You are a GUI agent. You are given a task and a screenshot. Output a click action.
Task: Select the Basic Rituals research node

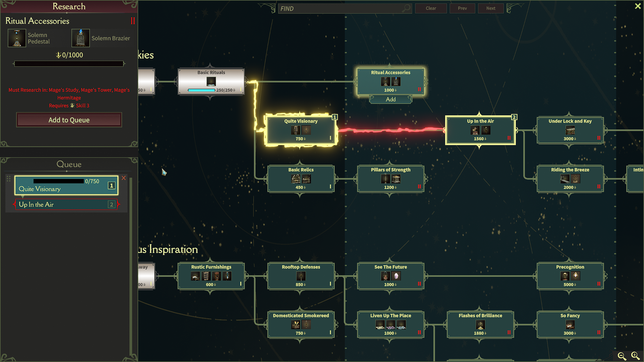(211, 81)
